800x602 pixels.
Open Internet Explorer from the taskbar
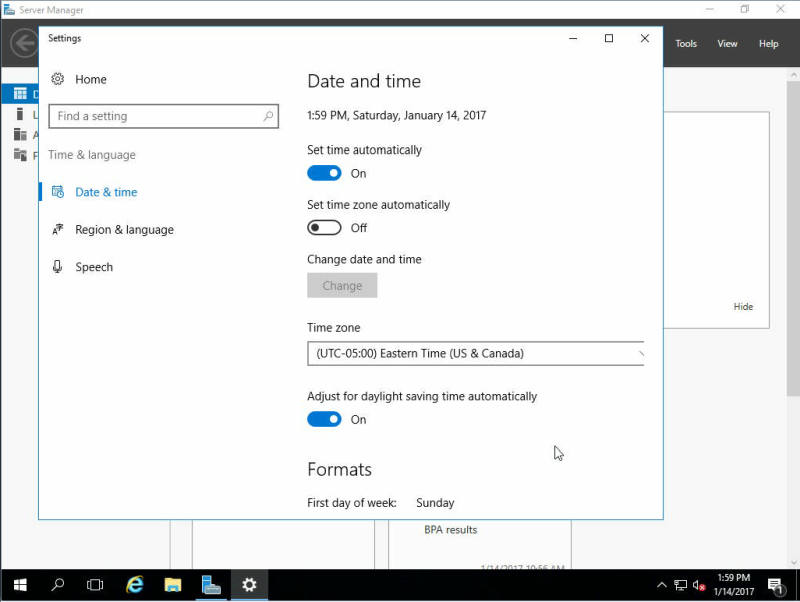pos(135,585)
